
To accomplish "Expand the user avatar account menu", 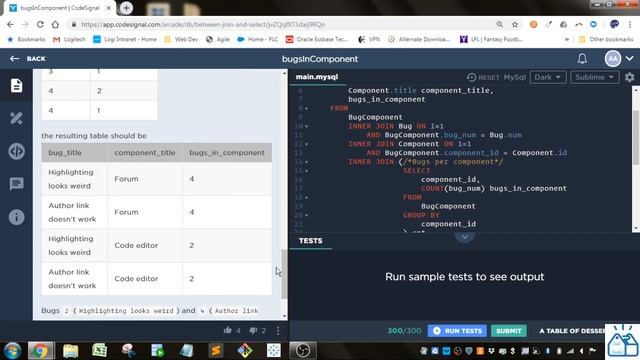I will click(x=629, y=59).
